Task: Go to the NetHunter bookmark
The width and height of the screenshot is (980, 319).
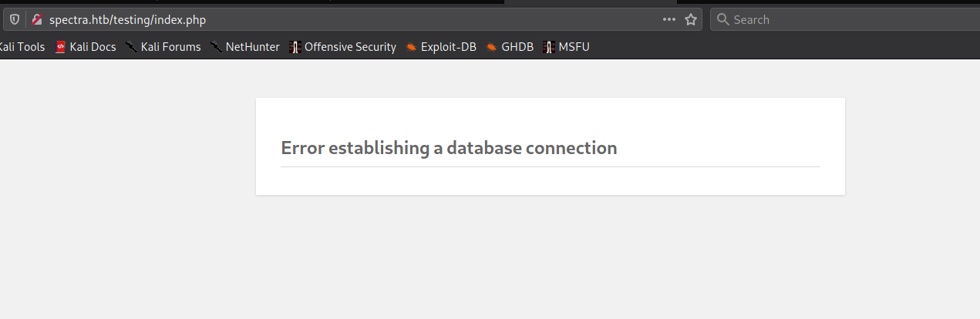Action: click(252, 47)
